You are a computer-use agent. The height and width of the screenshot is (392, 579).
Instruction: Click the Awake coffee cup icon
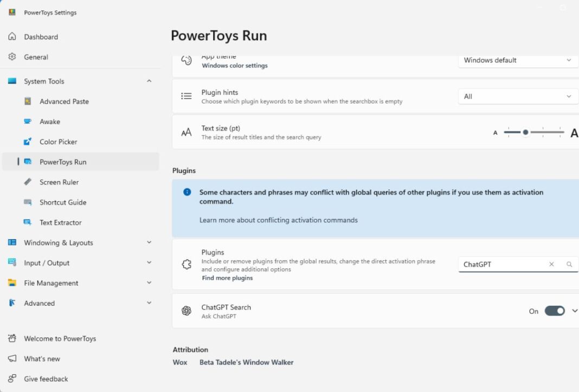coord(27,121)
